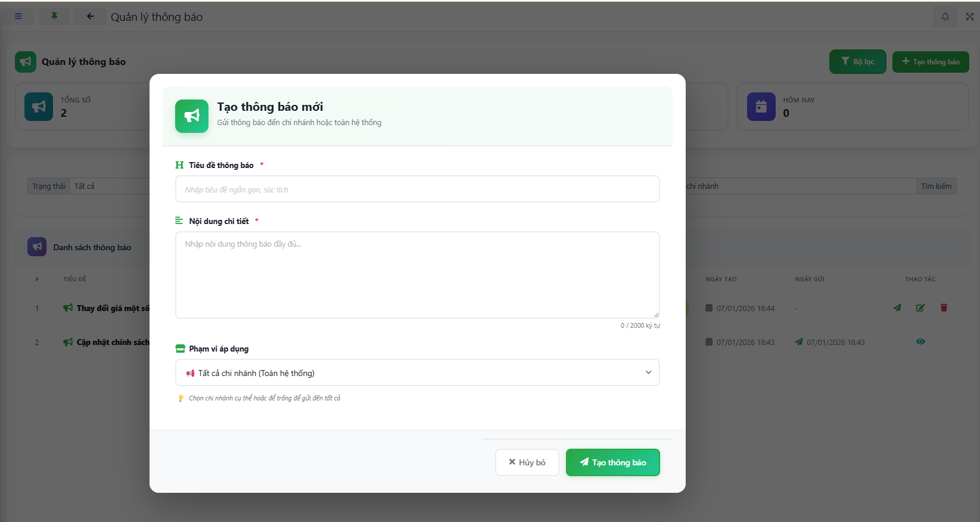Click the Hủy bỏ cancel button
The width and height of the screenshot is (980, 522).
click(x=527, y=462)
